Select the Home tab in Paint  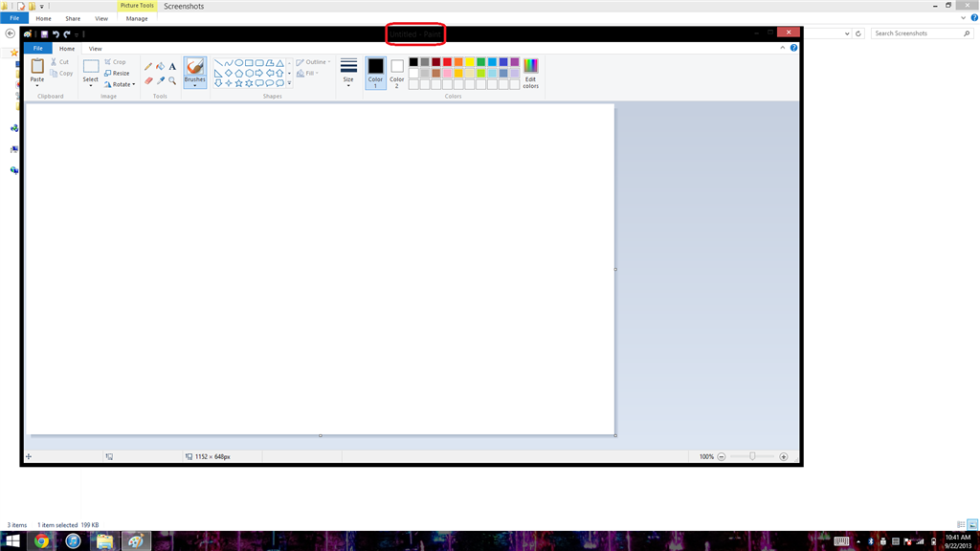click(67, 49)
